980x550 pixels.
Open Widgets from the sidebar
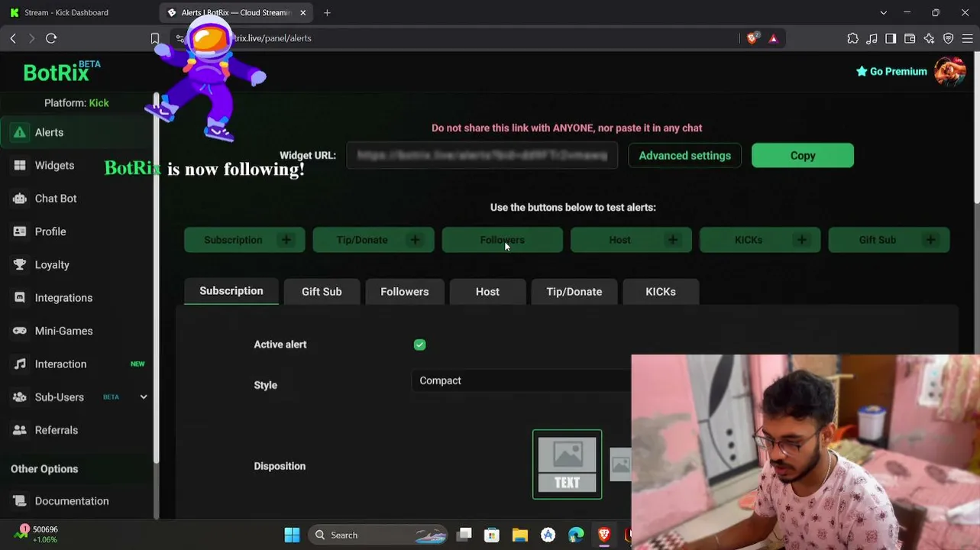pos(54,165)
